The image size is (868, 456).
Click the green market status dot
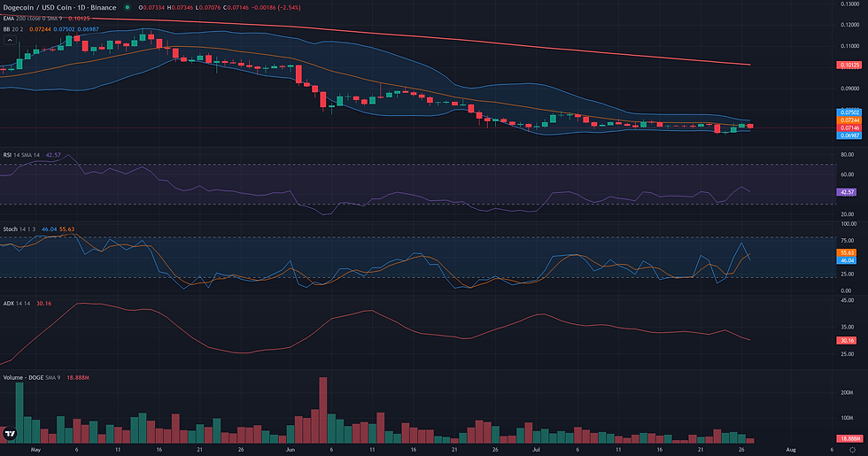128,8
